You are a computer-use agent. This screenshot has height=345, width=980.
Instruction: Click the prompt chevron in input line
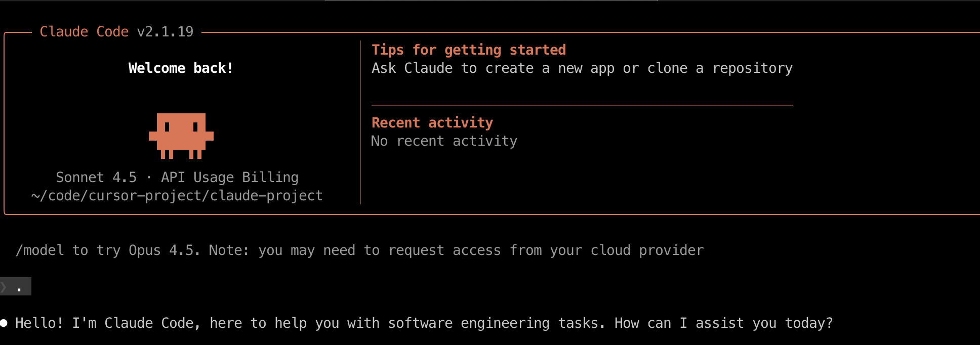4,287
